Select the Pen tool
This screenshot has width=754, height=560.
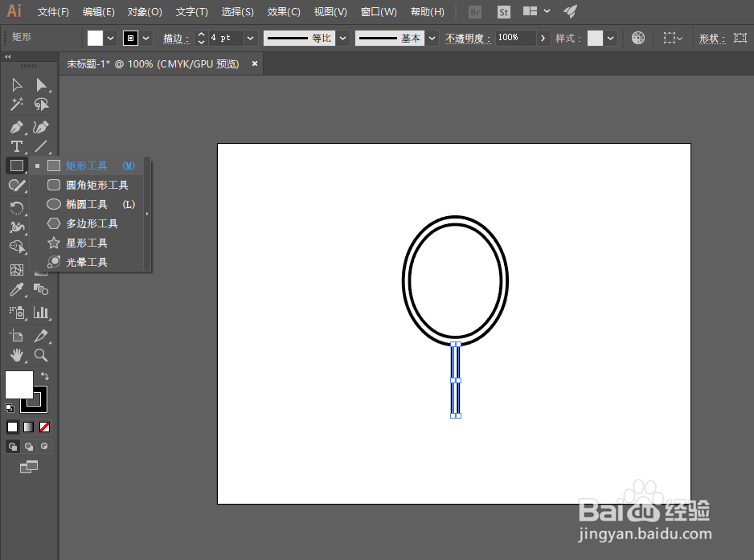[17, 128]
